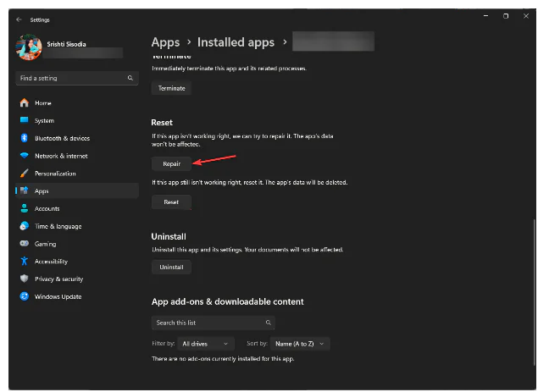This screenshot has width=549, height=392.
Task: Open Gaming settings
Action: [77, 244]
